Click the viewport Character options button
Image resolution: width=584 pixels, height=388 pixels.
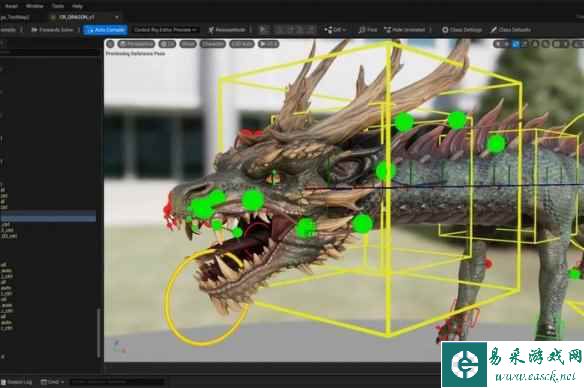tap(213, 44)
